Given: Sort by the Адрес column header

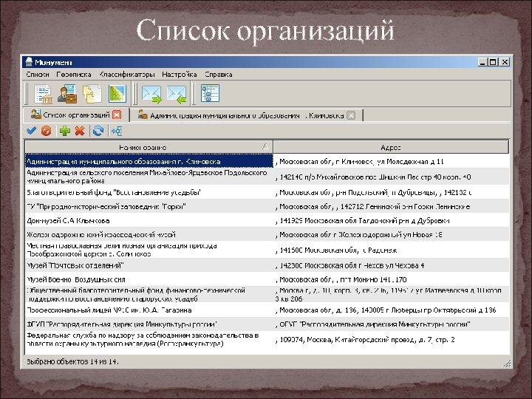Looking at the screenshot, I should [x=391, y=147].
